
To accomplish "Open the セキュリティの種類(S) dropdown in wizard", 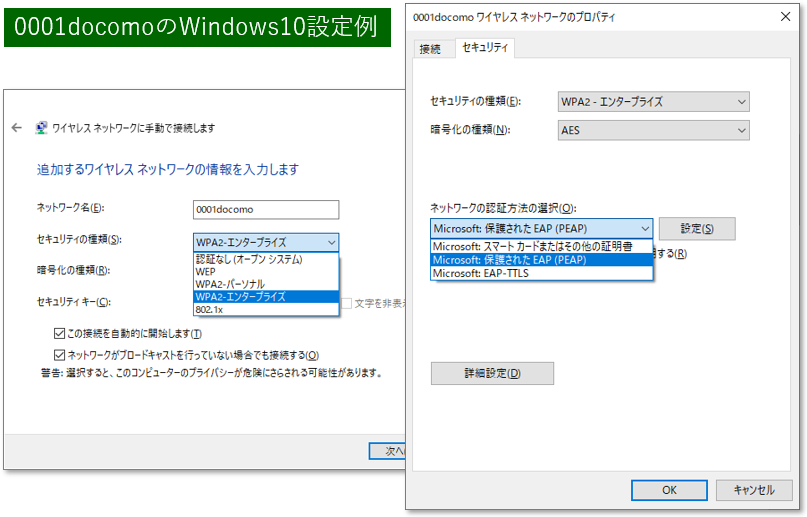I will [x=266, y=242].
